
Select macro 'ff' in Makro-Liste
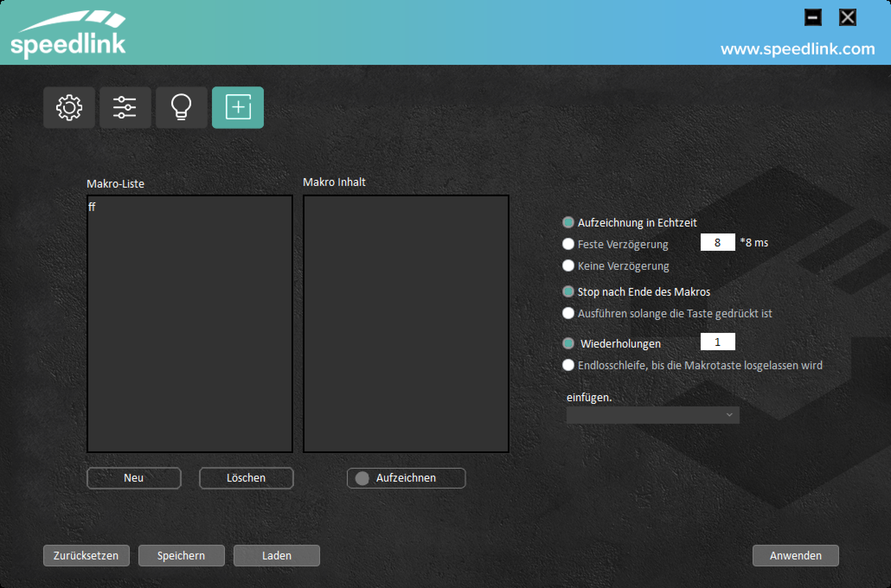[92, 207]
